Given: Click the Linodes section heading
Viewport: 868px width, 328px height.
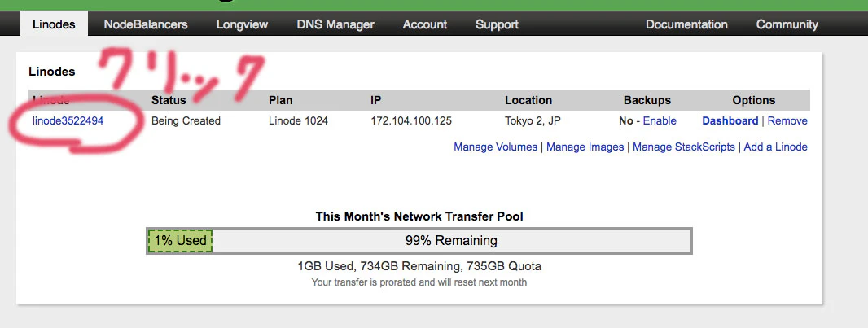Looking at the screenshot, I should click(51, 72).
